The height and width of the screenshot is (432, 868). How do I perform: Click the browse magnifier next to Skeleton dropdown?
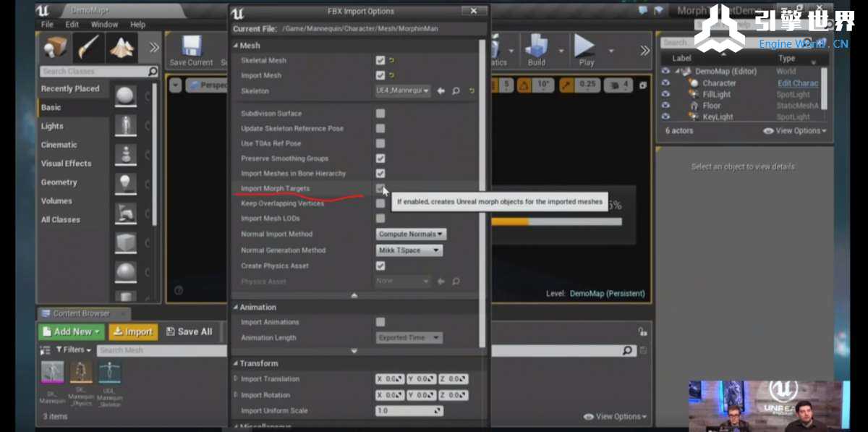click(x=456, y=91)
